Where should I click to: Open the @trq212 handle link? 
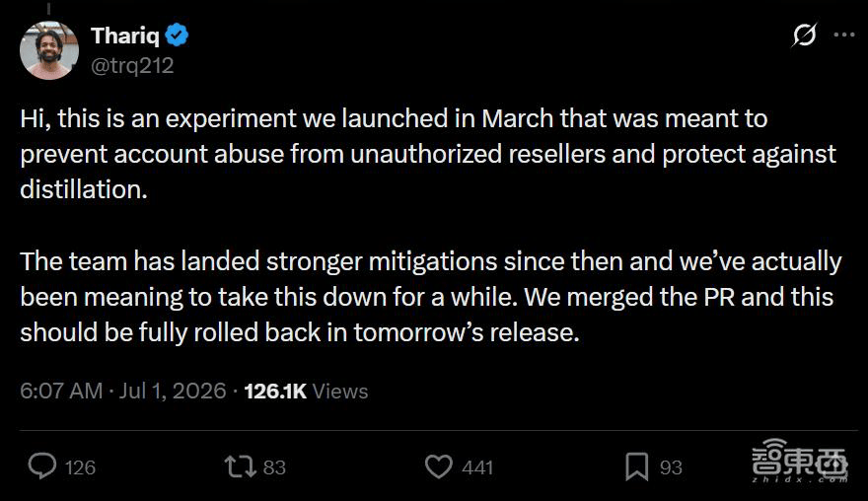coord(132,66)
